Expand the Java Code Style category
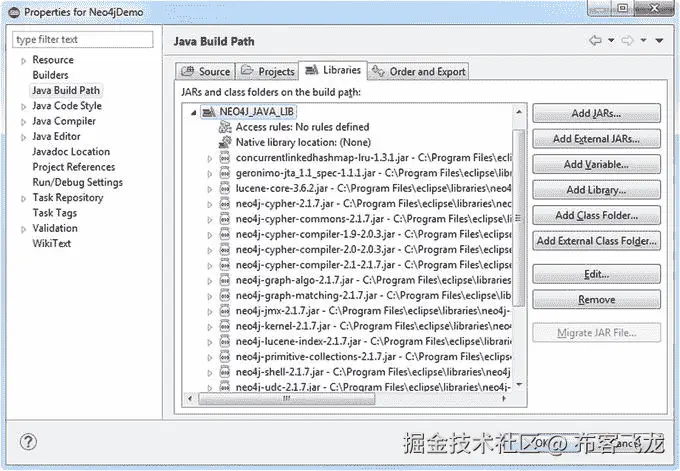The width and height of the screenshot is (680, 471). click(23, 107)
